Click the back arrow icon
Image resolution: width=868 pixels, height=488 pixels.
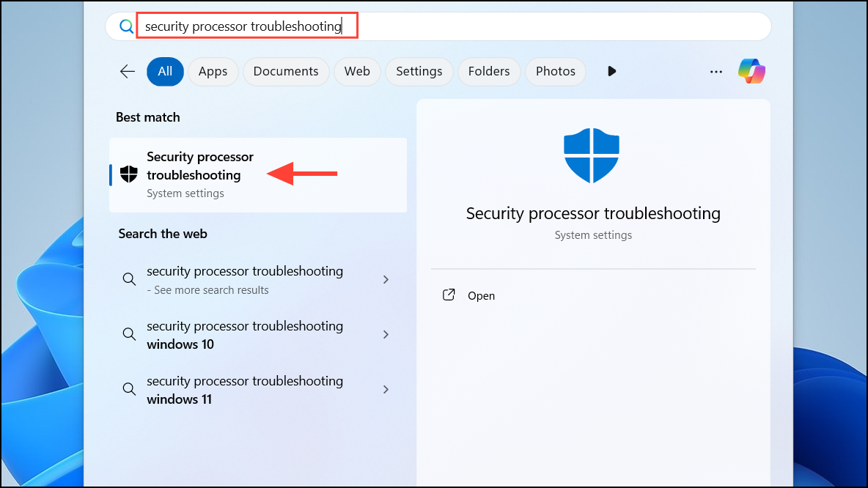coord(128,71)
